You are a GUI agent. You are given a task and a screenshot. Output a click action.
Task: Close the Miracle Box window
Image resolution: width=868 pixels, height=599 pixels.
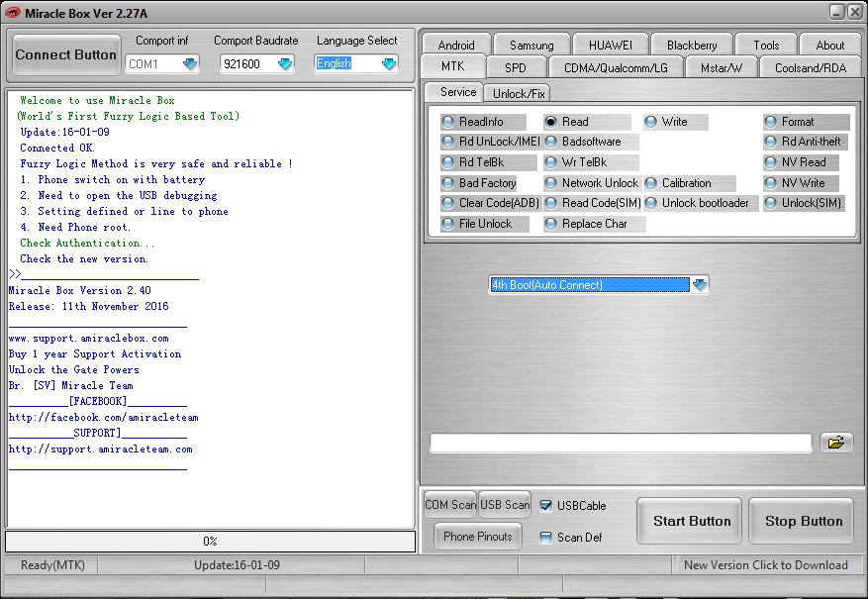pos(855,12)
